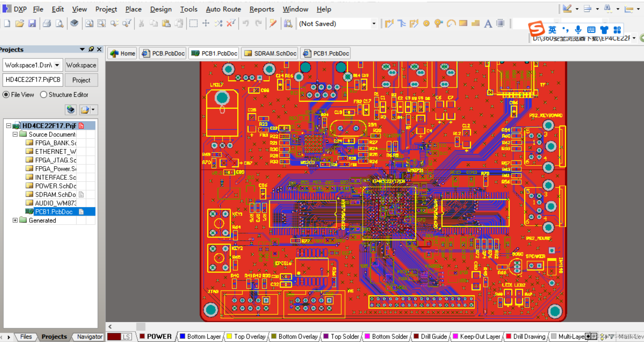
Task: Click the Workspace button
Action: point(81,65)
